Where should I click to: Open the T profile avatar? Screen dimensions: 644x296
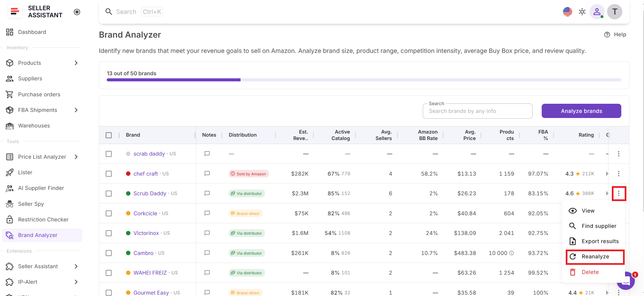click(615, 12)
